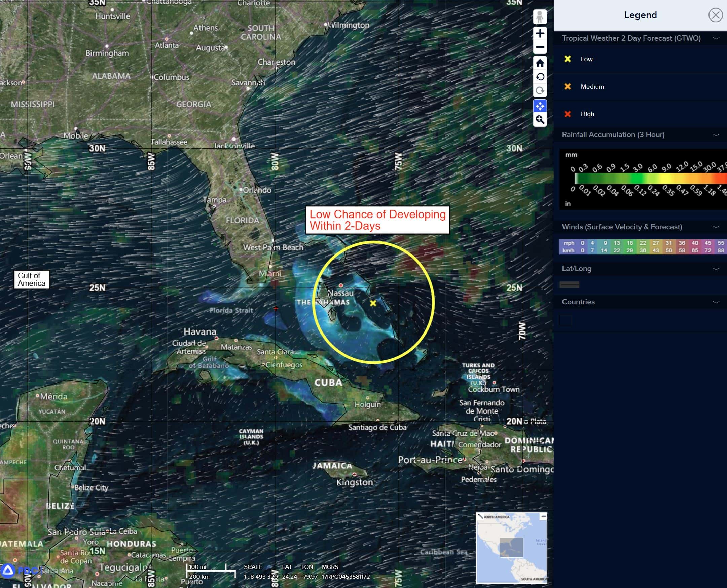Close the Legend panel
Image resolution: width=727 pixels, height=588 pixels.
tap(715, 15)
